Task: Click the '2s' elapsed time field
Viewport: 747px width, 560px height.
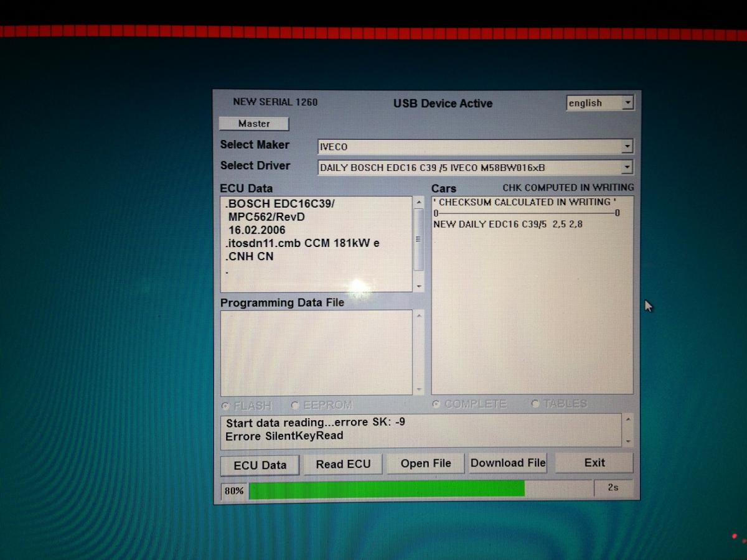Action: pos(613,488)
